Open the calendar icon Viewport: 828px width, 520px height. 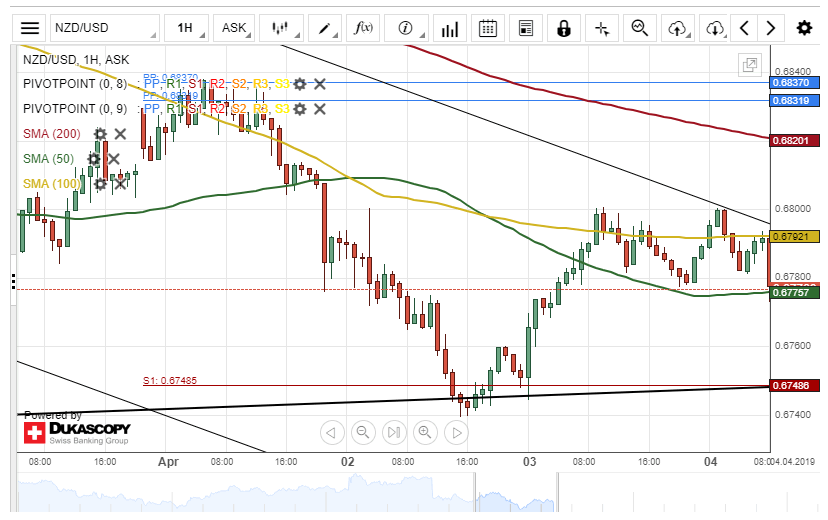487,28
